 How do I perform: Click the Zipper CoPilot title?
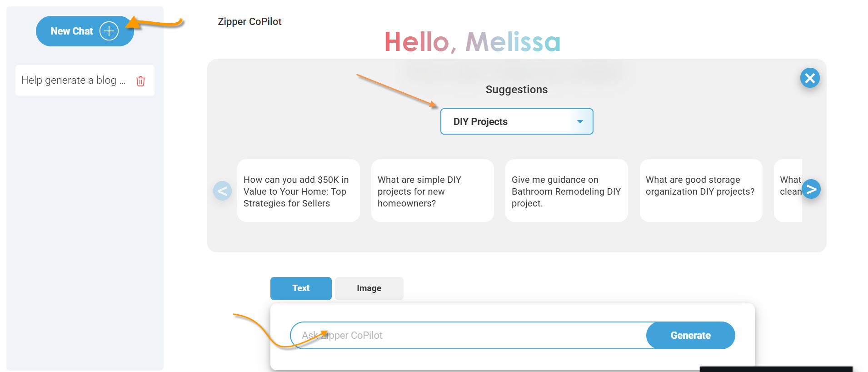(249, 22)
